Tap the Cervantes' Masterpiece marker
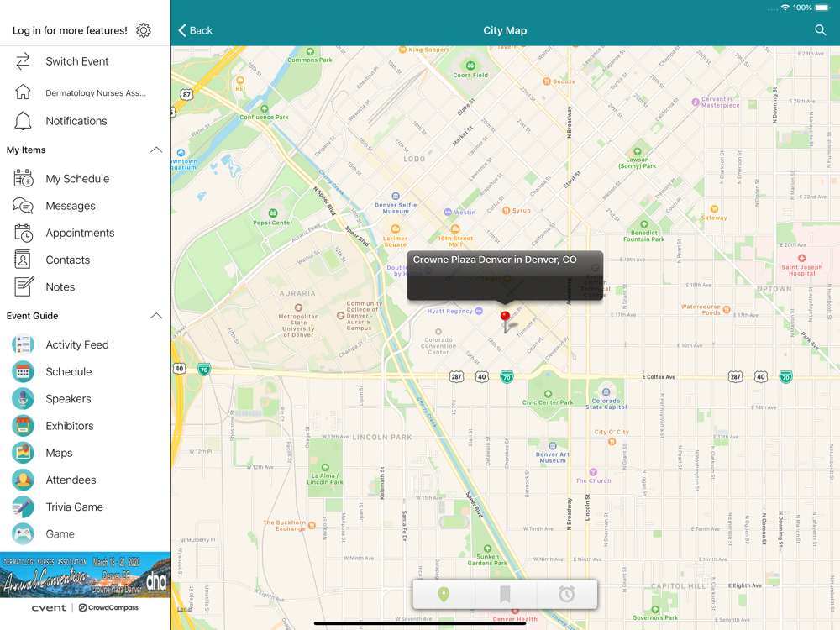The width and height of the screenshot is (840, 630). tap(696, 102)
